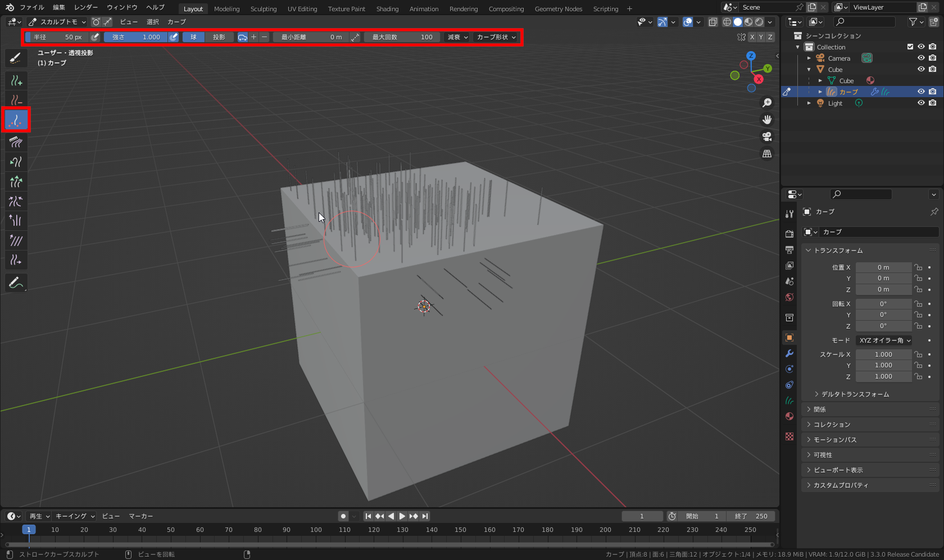
Task: Switch to the Sculpting workspace tab
Action: [264, 8]
